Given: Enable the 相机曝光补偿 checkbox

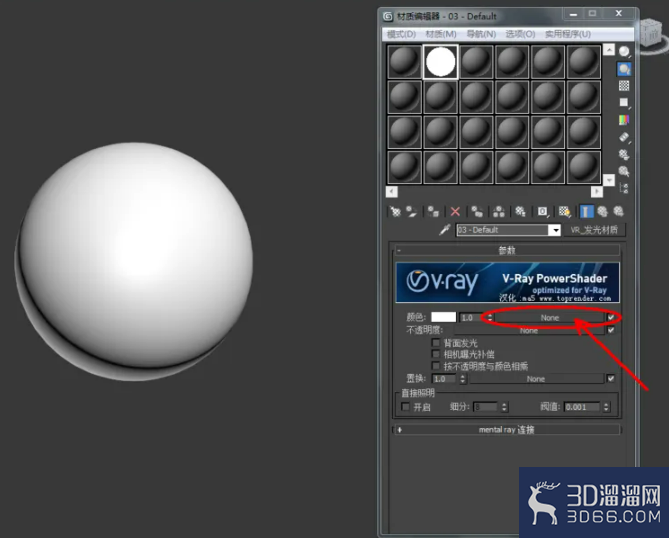Looking at the screenshot, I should point(436,354).
